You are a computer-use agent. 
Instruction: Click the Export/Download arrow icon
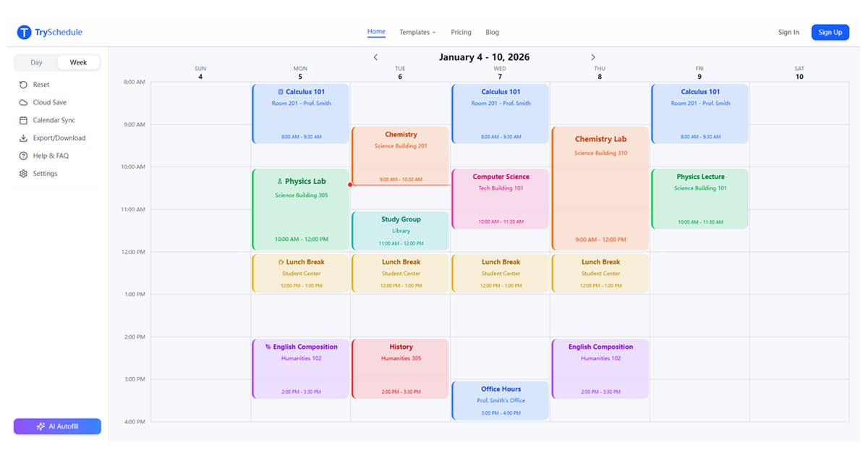click(23, 138)
